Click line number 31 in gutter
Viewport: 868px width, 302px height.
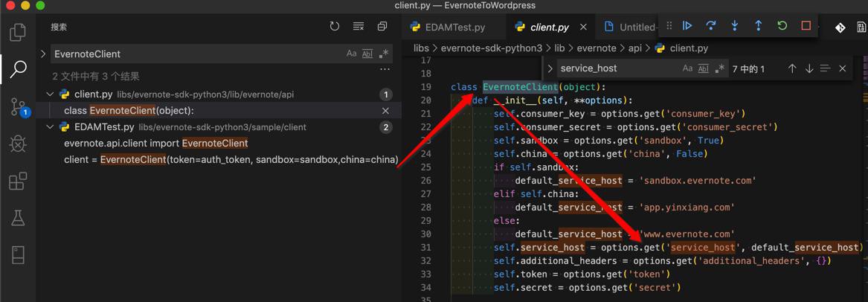(425, 247)
